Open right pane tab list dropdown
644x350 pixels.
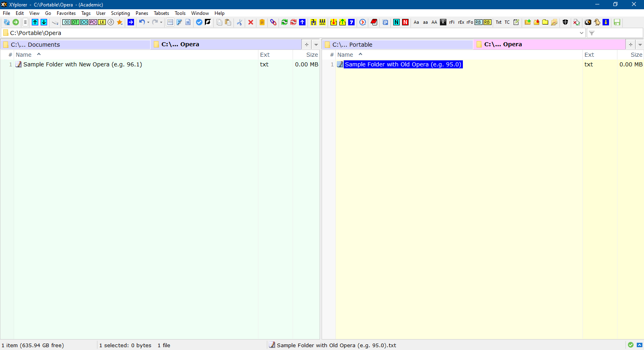pyautogui.click(x=640, y=45)
